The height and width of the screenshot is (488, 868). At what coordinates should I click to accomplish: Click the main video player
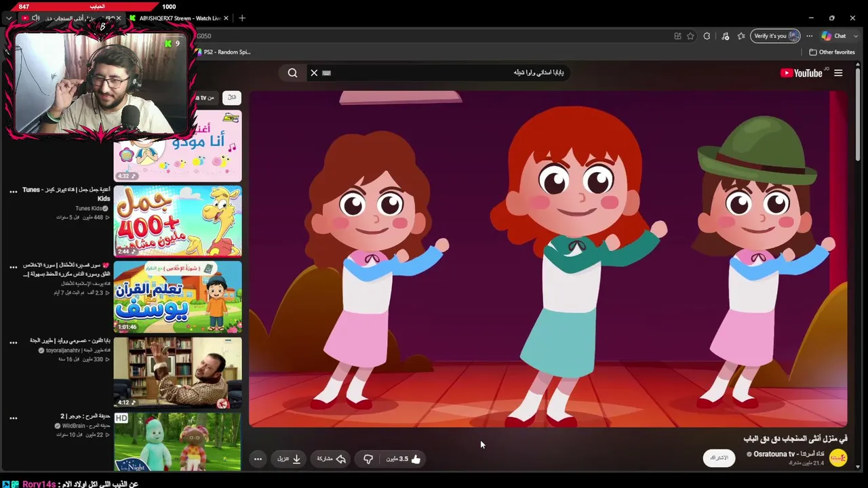[x=548, y=259]
